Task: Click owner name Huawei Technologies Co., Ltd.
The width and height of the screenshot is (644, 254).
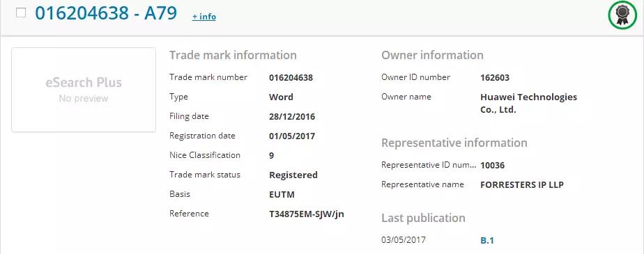Action: click(528, 104)
